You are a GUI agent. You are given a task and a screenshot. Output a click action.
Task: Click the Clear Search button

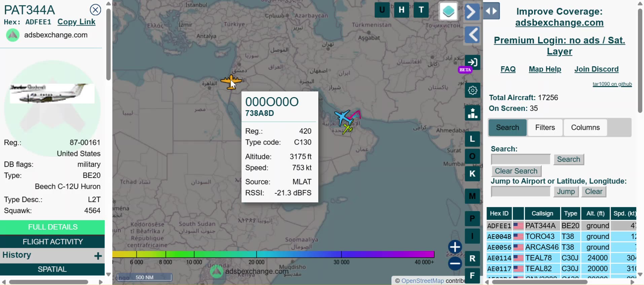(516, 171)
